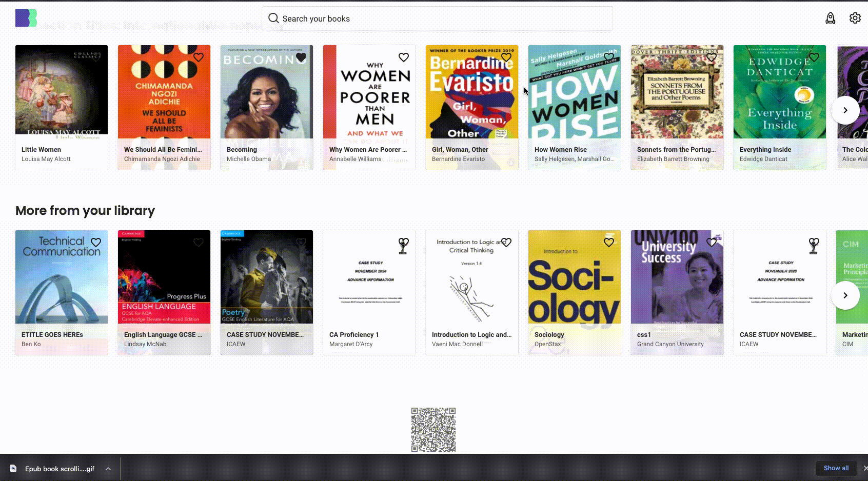This screenshot has height=481, width=868.
Task: Open the app logo home icon
Action: click(x=26, y=18)
